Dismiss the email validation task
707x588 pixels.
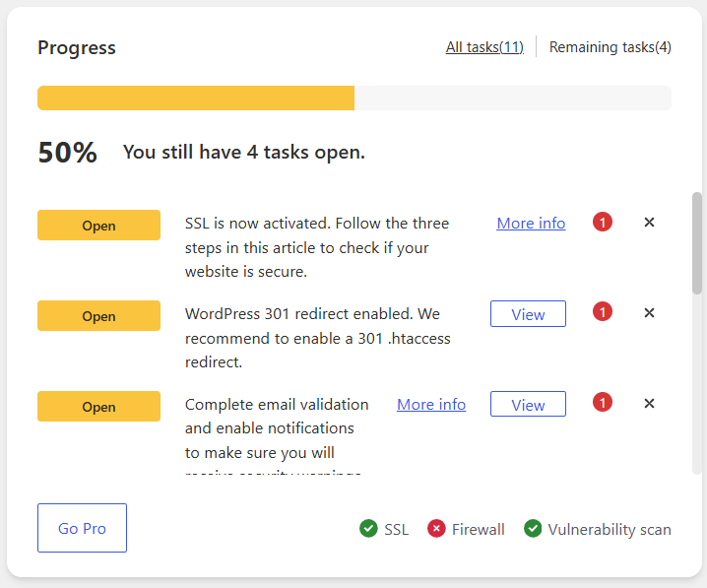click(649, 404)
